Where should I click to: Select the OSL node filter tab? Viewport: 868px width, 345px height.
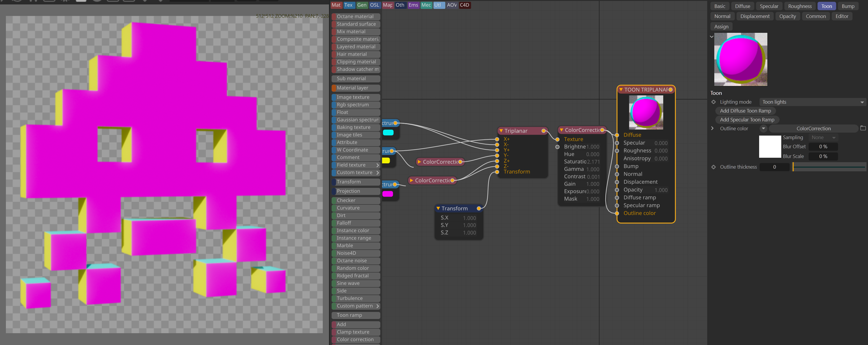(374, 5)
